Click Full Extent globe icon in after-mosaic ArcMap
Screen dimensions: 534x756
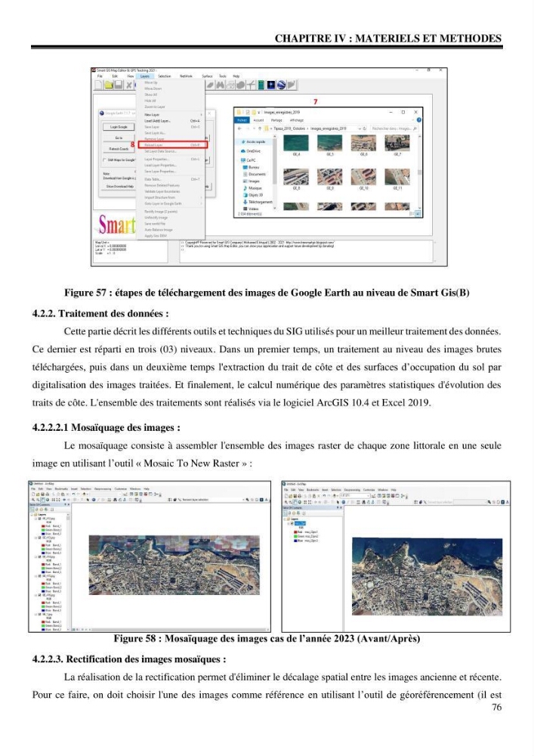(x=300, y=502)
